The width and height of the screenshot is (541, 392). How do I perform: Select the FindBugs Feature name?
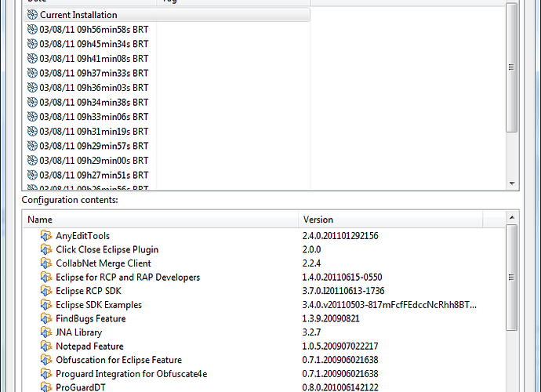click(x=91, y=318)
